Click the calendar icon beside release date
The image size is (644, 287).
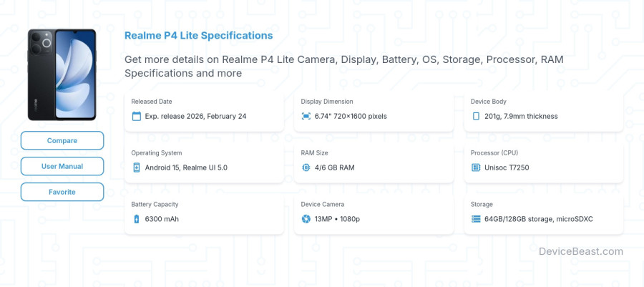click(x=137, y=116)
